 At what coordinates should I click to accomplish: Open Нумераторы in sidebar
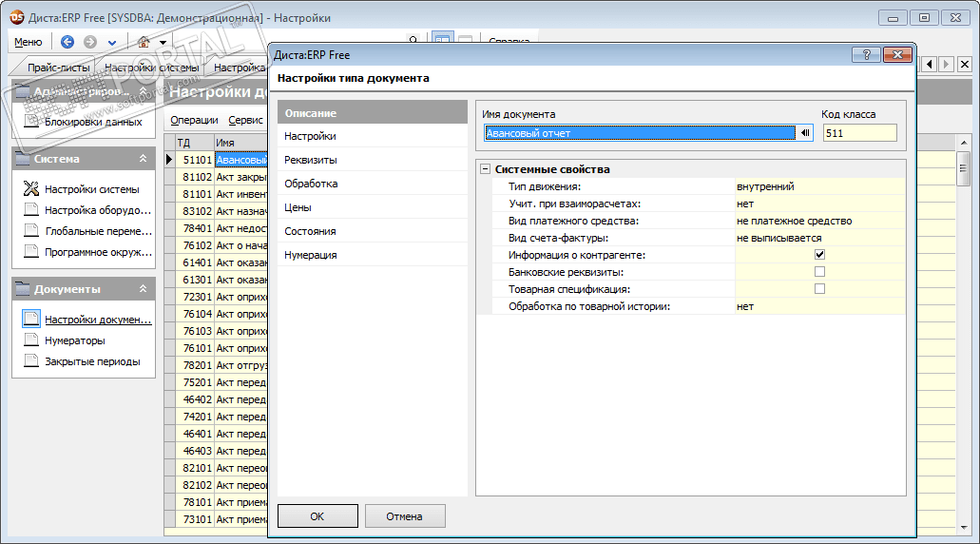click(75, 340)
